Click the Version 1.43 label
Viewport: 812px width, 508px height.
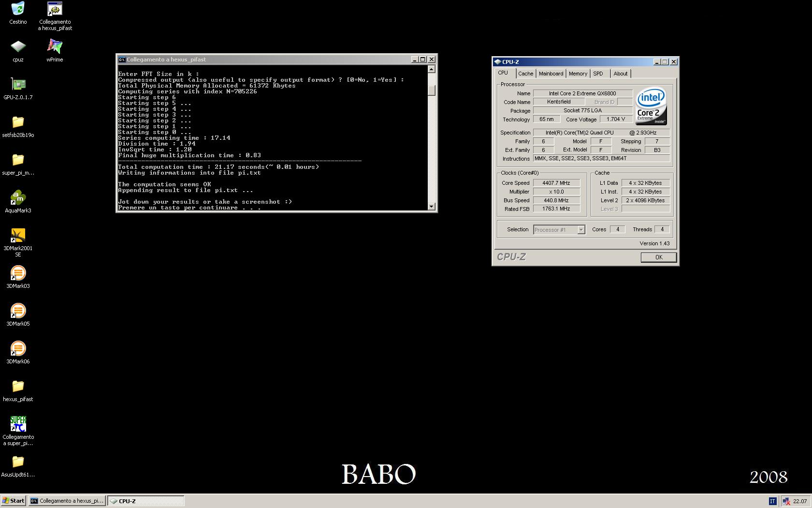tap(654, 243)
